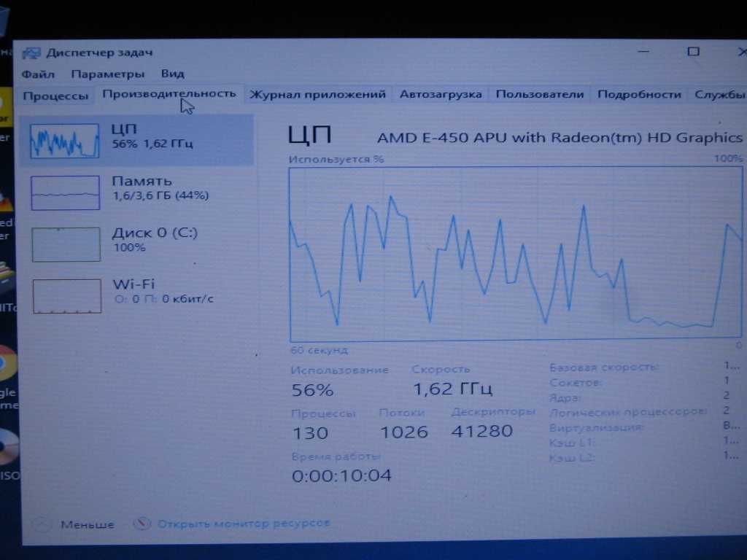Screen dimensions: 747x560
Task: Select the ЦП mini graph thumbnail
Action: pyautogui.click(x=65, y=141)
